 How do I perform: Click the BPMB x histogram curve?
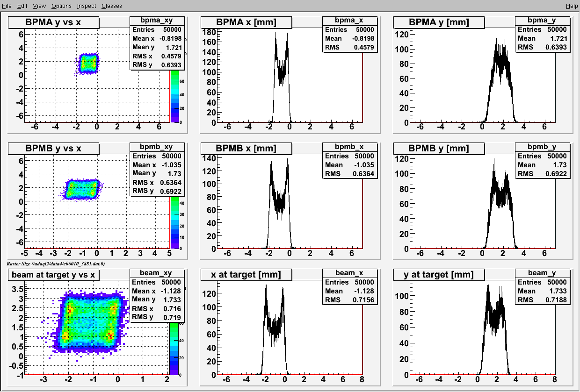click(x=279, y=203)
